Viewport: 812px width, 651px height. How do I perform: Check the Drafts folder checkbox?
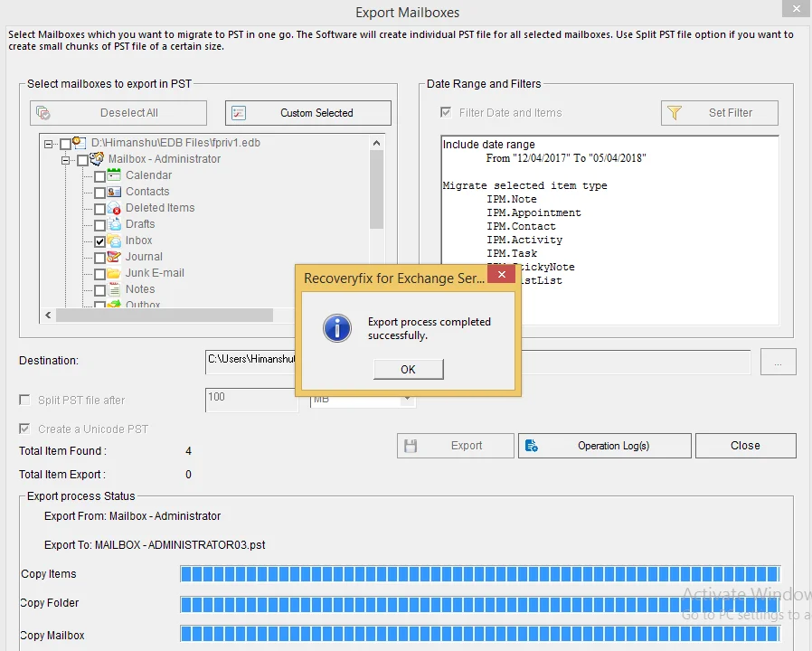pyautogui.click(x=100, y=225)
